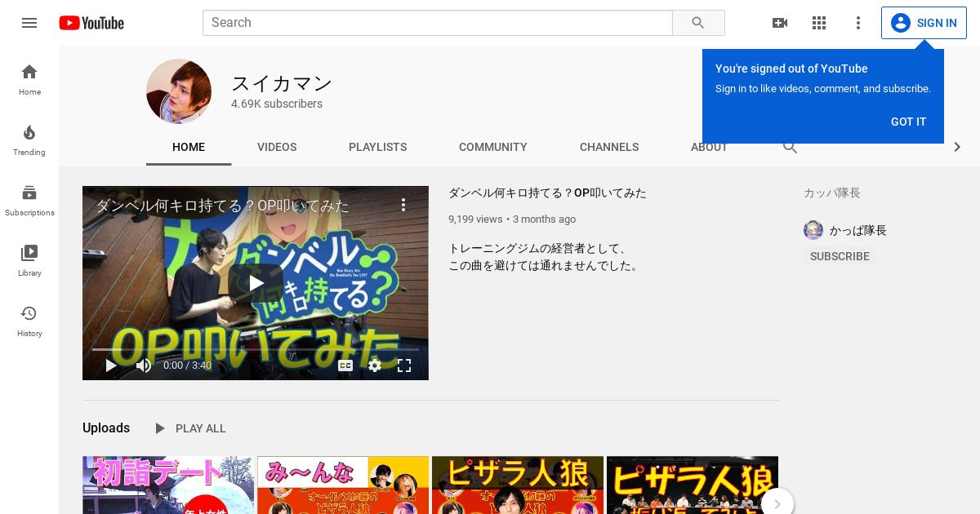Open History in the sidebar
This screenshot has width=980, height=514.
(x=29, y=321)
